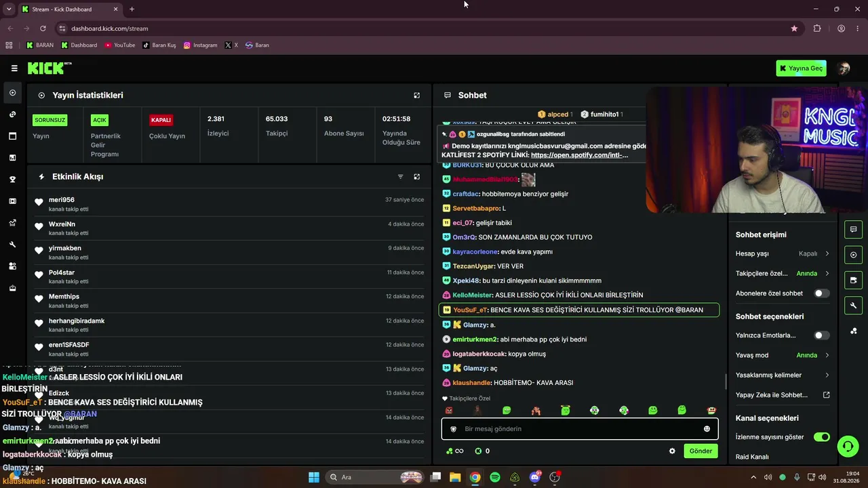Bookmark this page with the star icon
868x488 pixels.
[794, 28]
